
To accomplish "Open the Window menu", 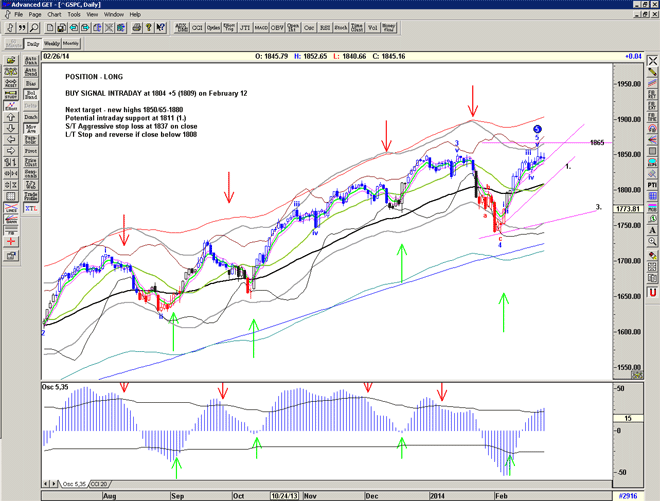I will (113, 15).
